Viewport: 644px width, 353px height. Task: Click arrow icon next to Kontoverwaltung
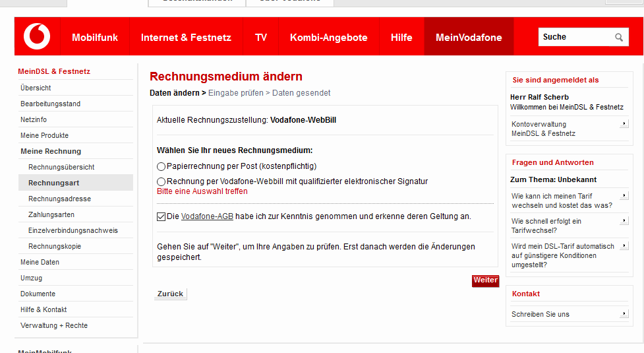624,123
